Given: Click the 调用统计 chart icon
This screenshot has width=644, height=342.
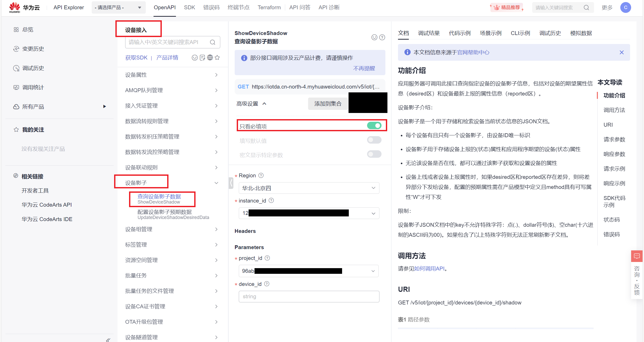Looking at the screenshot, I should pyautogui.click(x=16, y=87).
